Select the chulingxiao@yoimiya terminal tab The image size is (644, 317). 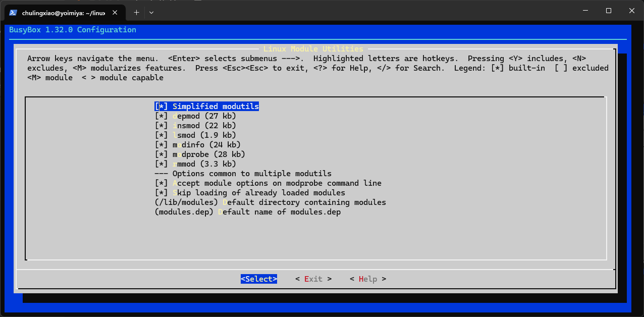(x=64, y=12)
